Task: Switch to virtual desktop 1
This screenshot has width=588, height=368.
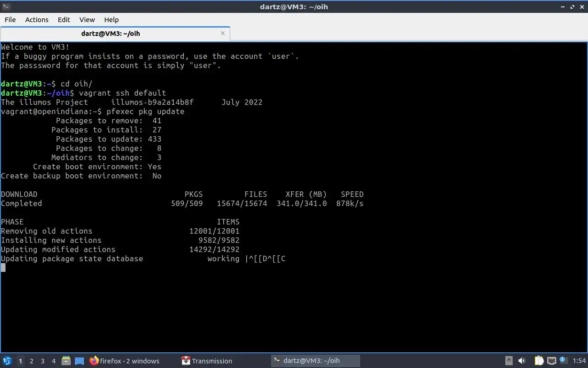Action: click(x=20, y=361)
